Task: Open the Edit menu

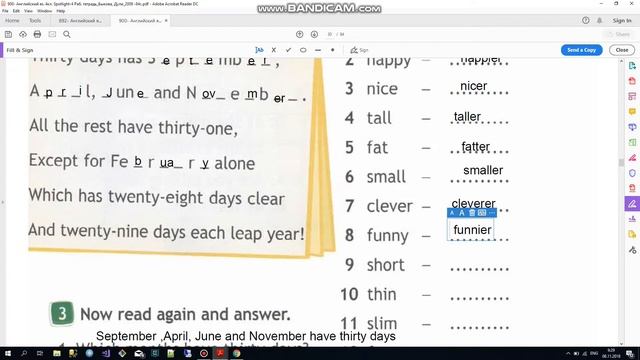Action: pos(16,11)
